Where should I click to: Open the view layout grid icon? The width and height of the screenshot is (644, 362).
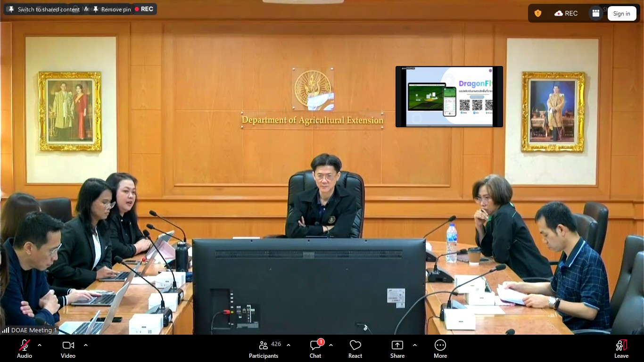coord(596,14)
